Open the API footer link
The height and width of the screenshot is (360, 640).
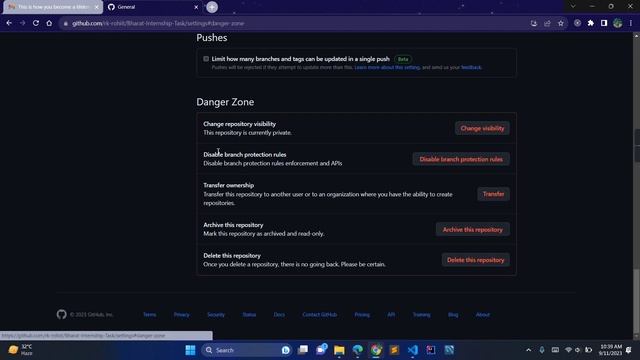tap(391, 314)
